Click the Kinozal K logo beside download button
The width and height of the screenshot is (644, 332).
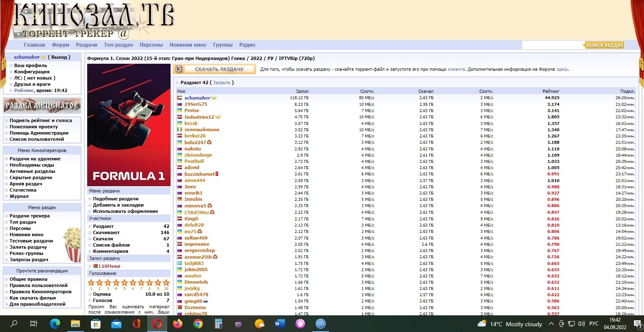click(x=179, y=69)
